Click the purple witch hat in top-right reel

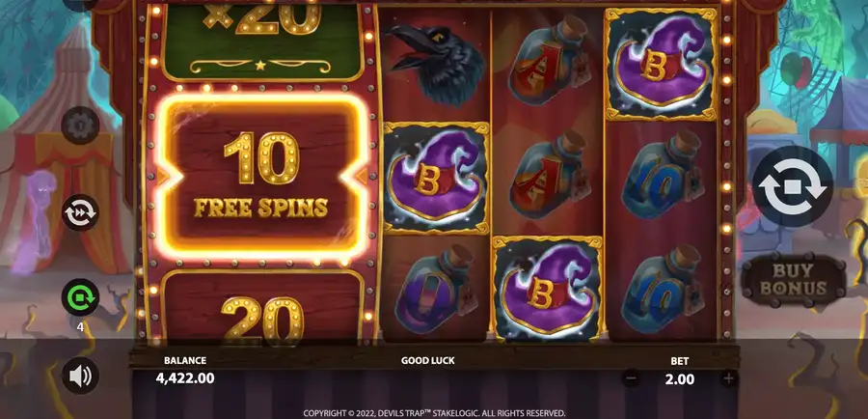tap(661, 64)
